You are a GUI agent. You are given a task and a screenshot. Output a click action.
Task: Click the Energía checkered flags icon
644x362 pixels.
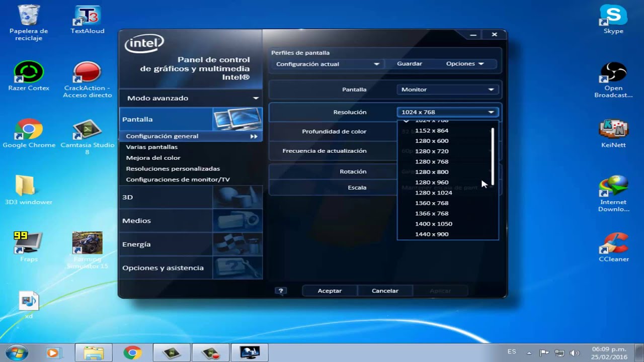pyautogui.click(x=237, y=244)
